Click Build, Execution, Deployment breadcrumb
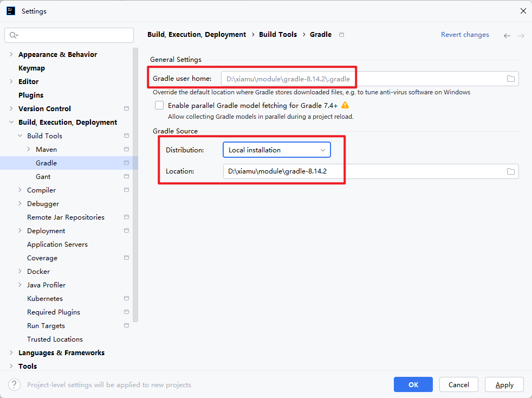The width and height of the screenshot is (532, 398). click(x=197, y=35)
